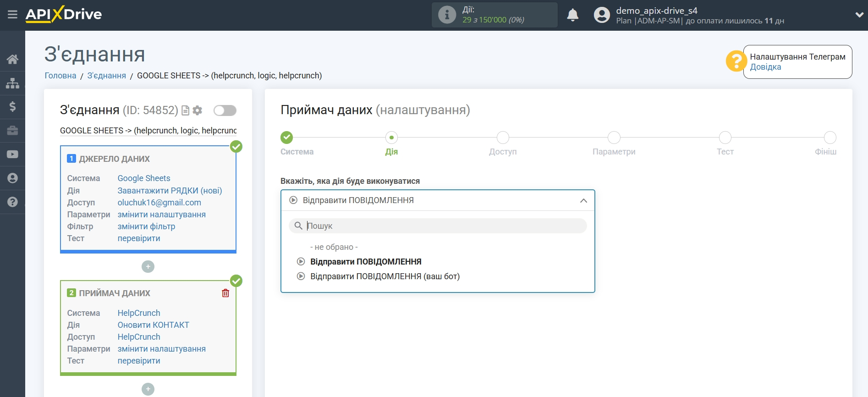The height and width of the screenshot is (397, 868).
Task: Click the 'змінити фільтр' link
Action: pyautogui.click(x=146, y=226)
